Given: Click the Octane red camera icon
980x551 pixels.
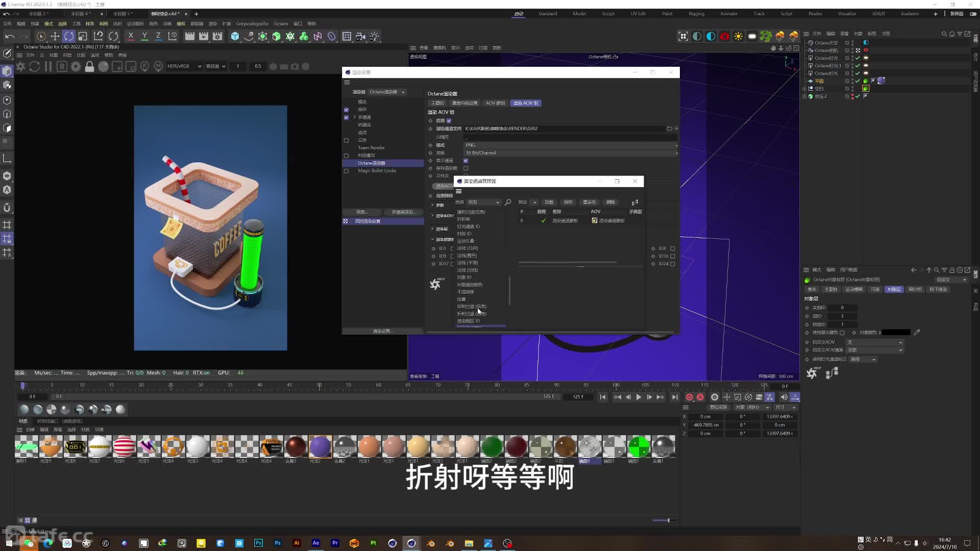Looking at the screenshot, I should (x=724, y=36).
